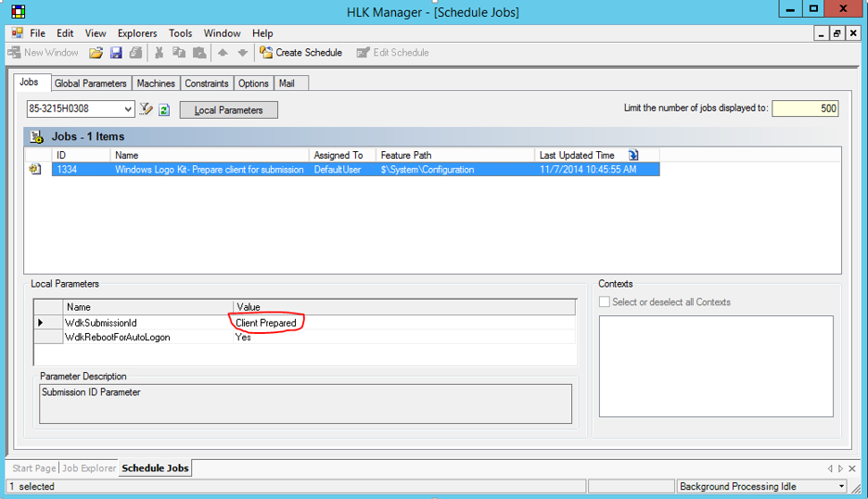Click the edit query icon next to dropdown
This screenshot has height=499, width=868.
coord(147,109)
